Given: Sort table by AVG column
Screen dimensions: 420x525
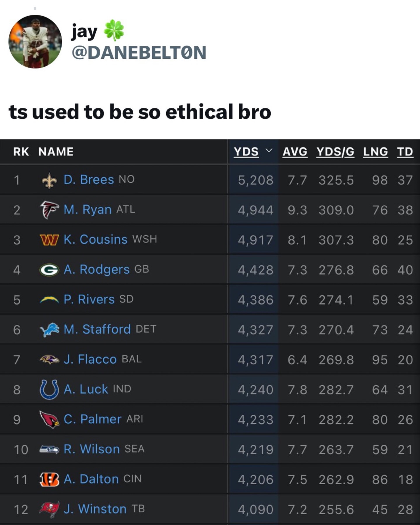Looking at the screenshot, I should 295,152.
